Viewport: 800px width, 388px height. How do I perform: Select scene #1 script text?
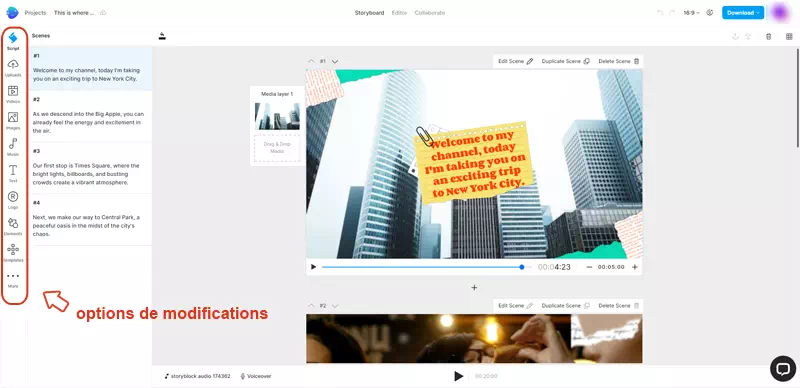click(86, 75)
